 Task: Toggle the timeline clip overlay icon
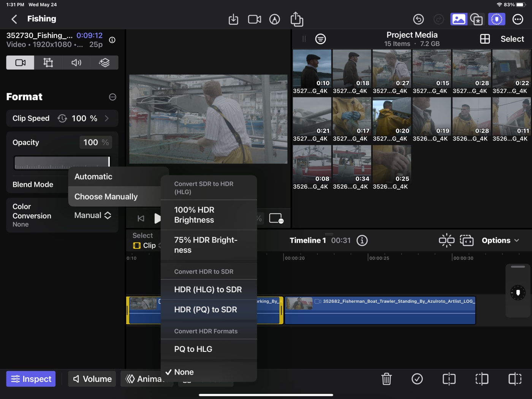[x=467, y=240]
